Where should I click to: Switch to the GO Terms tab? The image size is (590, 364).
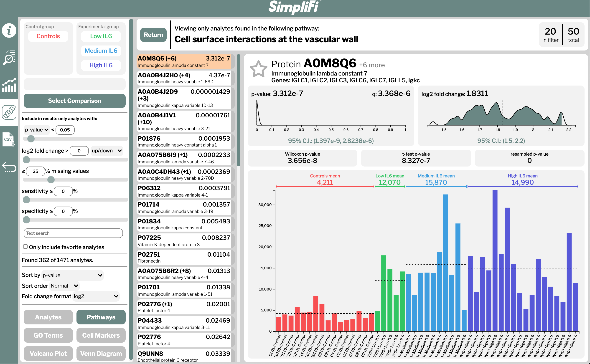pos(48,335)
